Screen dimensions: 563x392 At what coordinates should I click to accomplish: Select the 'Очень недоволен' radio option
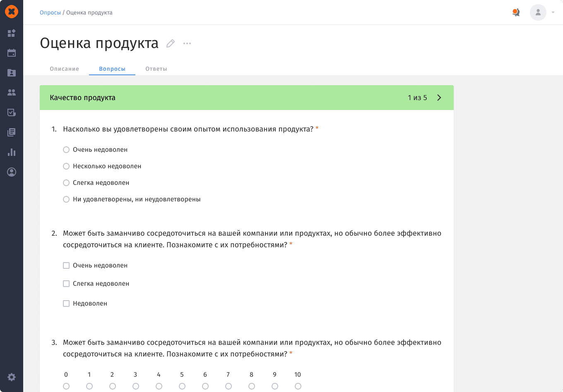pyautogui.click(x=66, y=150)
